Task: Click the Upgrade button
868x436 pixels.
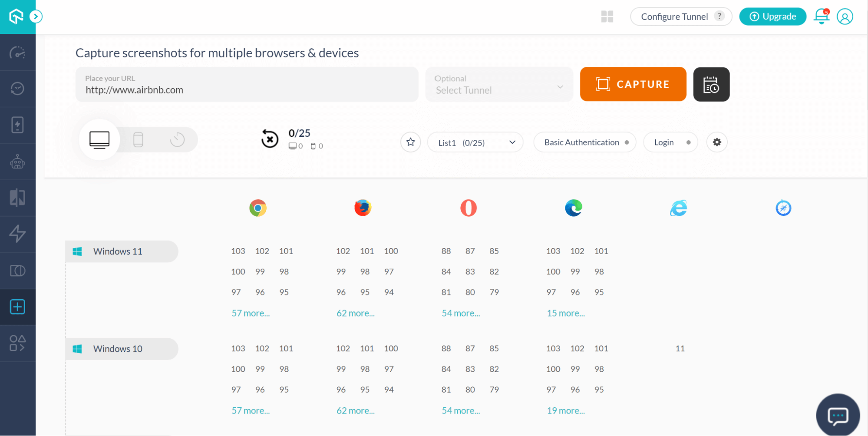Action: point(772,17)
